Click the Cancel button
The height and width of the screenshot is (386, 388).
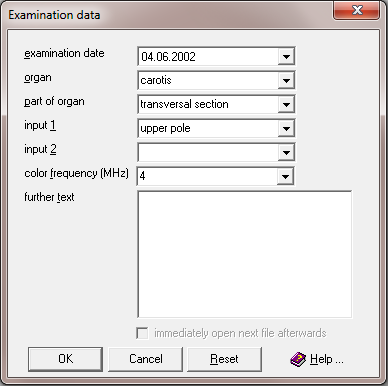pyautogui.click(x=146, y=359)
